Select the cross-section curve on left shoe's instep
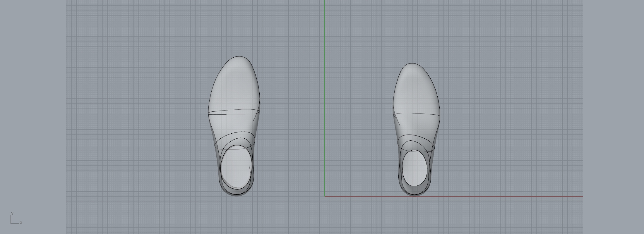This screenshot has width=644, height=234. (234, 111)
